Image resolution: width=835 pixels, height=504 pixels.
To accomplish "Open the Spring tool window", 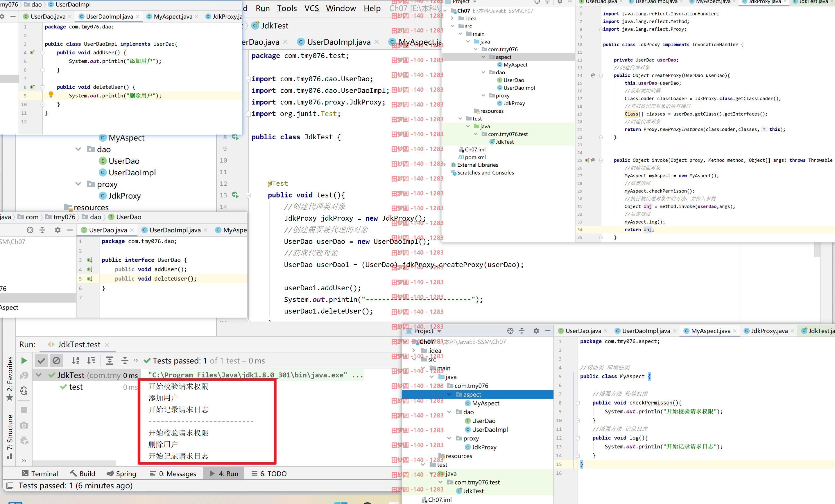I will pyautogui.click(x=121, y=474).
